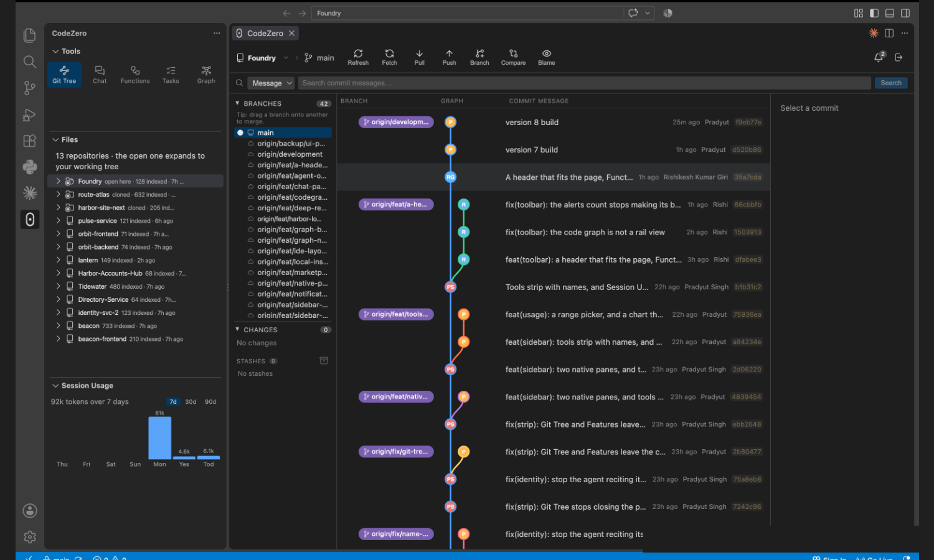Open Search in the activity bar
Viewport: 934px width, 560px height.
point(29,62)
